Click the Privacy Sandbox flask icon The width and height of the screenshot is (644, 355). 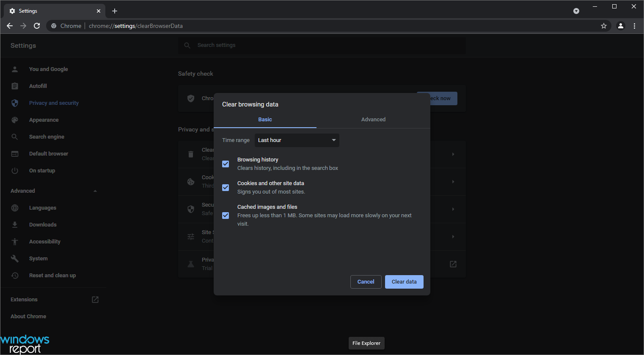pos(191,264)
